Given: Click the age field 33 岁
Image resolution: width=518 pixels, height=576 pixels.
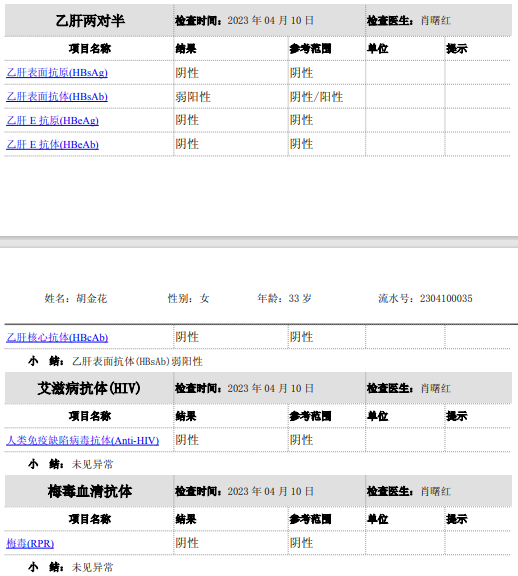Looking at the screenshot, I should pos(300,298).
